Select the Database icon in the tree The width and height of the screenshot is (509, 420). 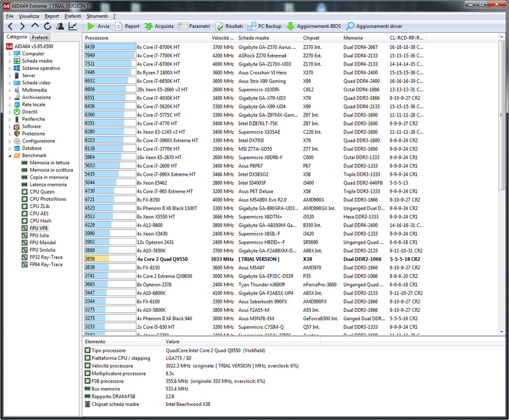click(17, 148)
